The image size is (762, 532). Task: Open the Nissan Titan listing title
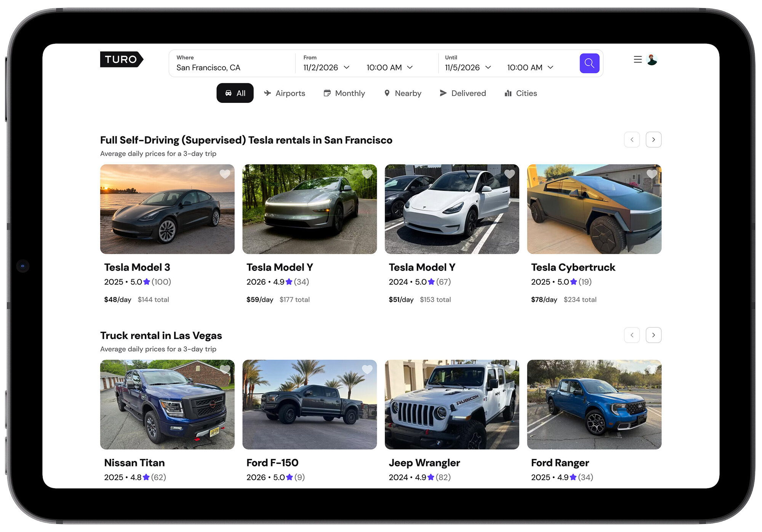(x=134, y=463)
